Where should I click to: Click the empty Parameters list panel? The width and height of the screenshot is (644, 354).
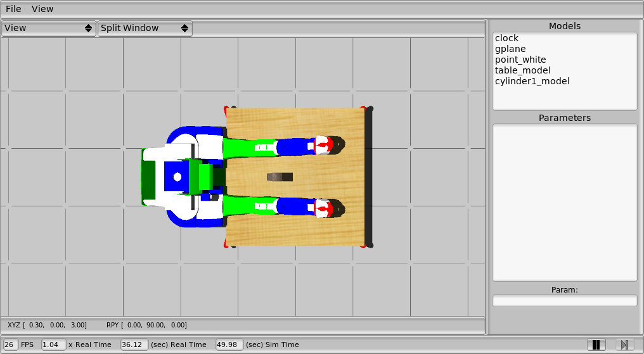pyautogui.click(x=564, y=203)
